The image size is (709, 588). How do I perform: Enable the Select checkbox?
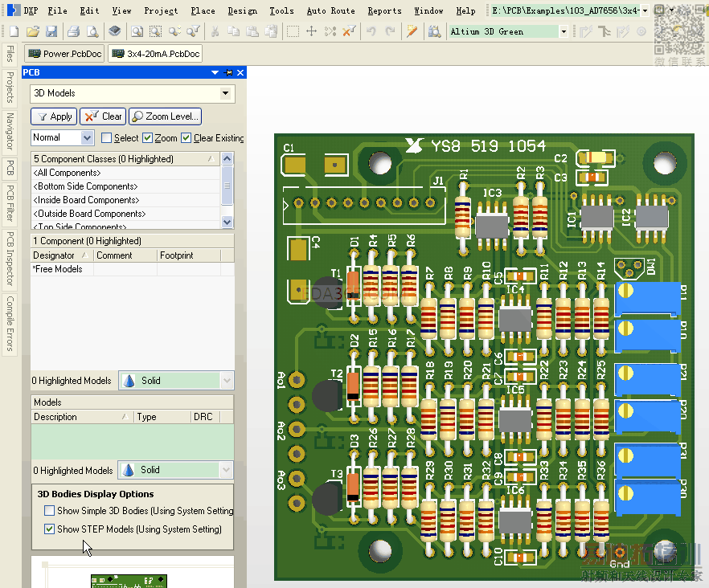[x=106, y=138]
